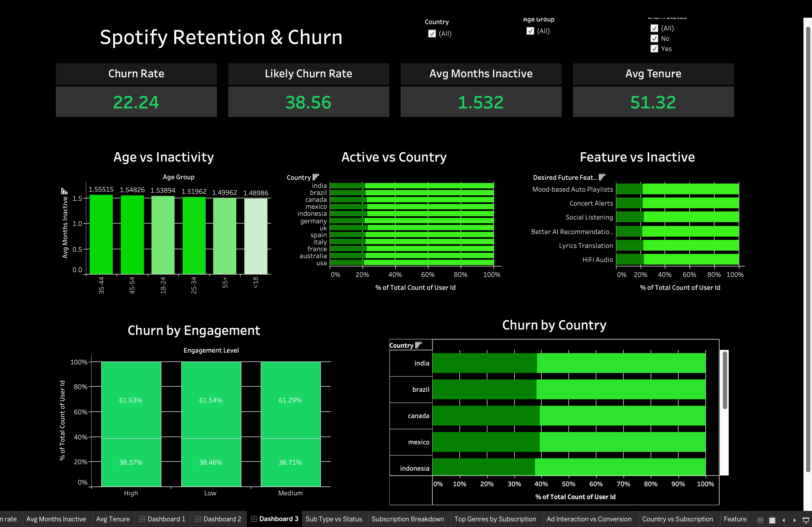The image size is (812, 527).
Task: Open the Avg Tenure sheet tab
Action: 113,519
